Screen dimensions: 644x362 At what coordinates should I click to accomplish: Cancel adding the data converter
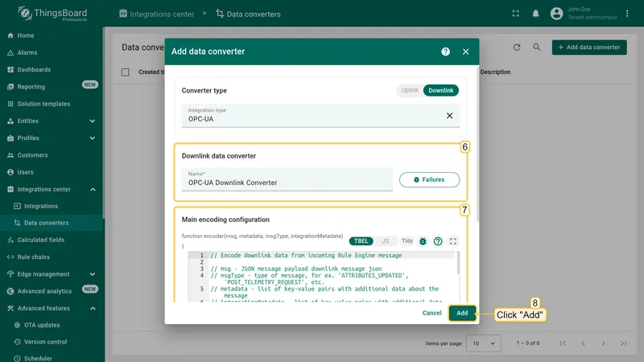click(x=431, y=313)
